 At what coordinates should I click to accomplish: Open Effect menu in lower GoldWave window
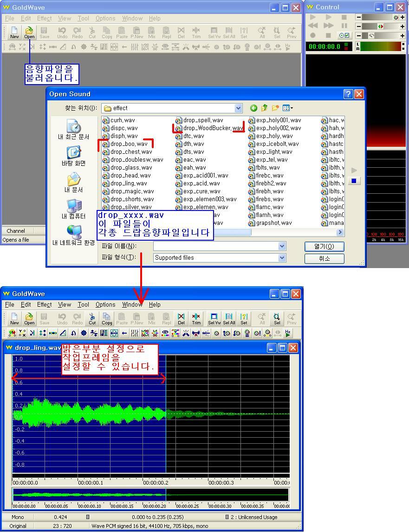[x=44, y=305]
